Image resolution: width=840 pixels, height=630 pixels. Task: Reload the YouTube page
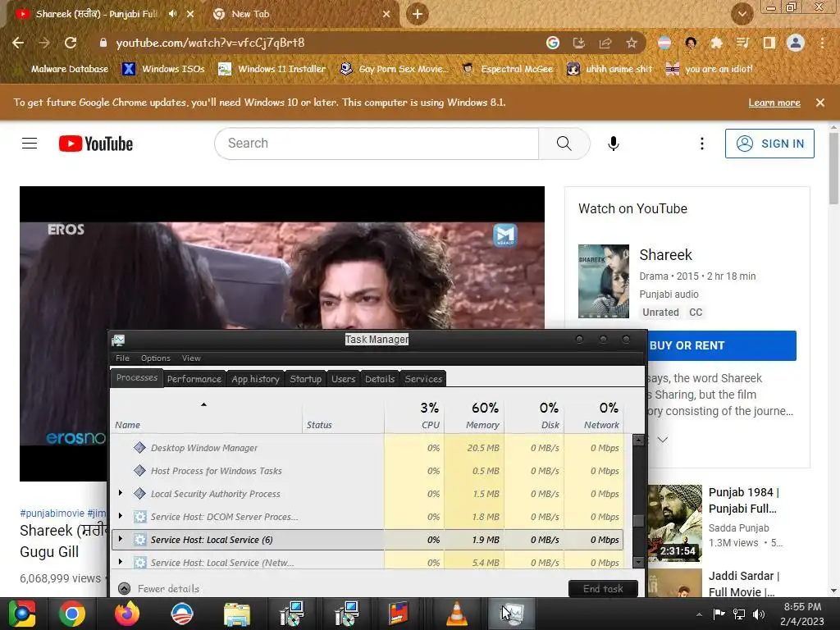click(x=71, y=43)
